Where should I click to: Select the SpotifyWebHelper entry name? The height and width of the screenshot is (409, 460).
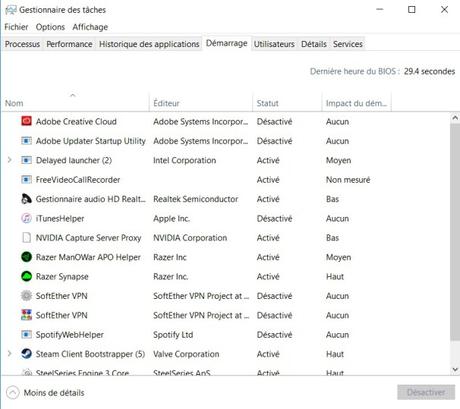coord(70,335)
